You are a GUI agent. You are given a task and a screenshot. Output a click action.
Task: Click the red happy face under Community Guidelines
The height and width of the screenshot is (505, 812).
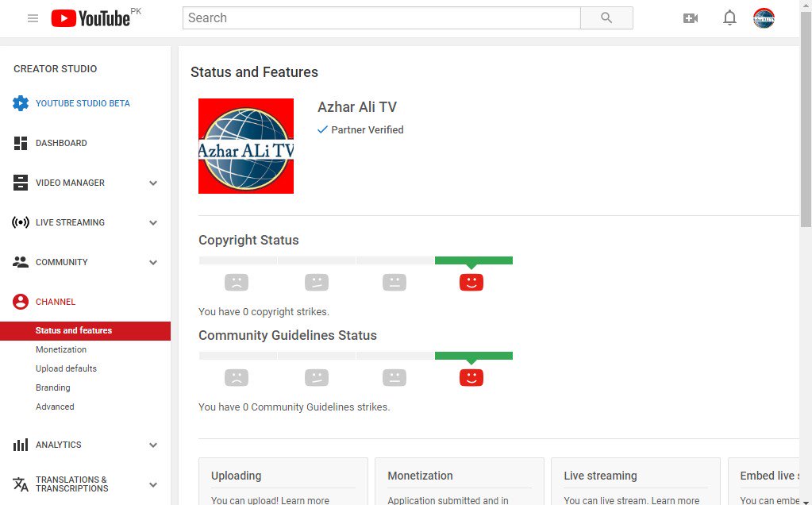471,378
